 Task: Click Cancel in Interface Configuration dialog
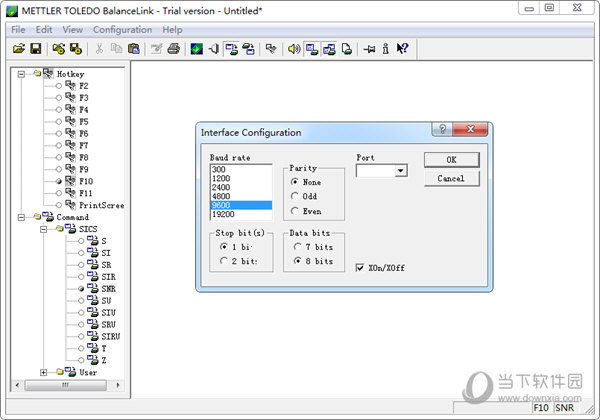tap(452, 178)
